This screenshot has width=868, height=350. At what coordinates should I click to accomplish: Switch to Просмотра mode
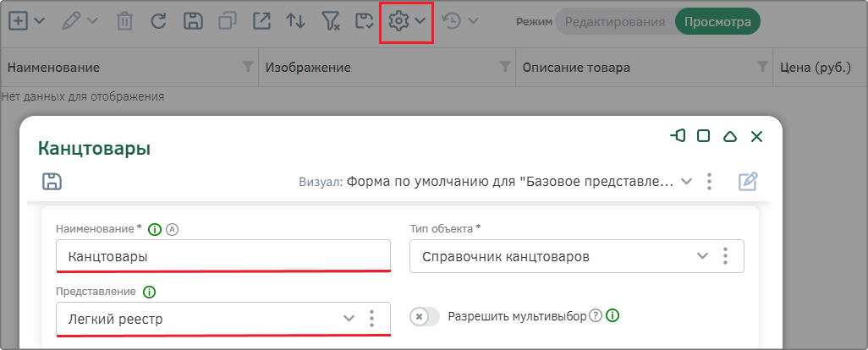718,22
